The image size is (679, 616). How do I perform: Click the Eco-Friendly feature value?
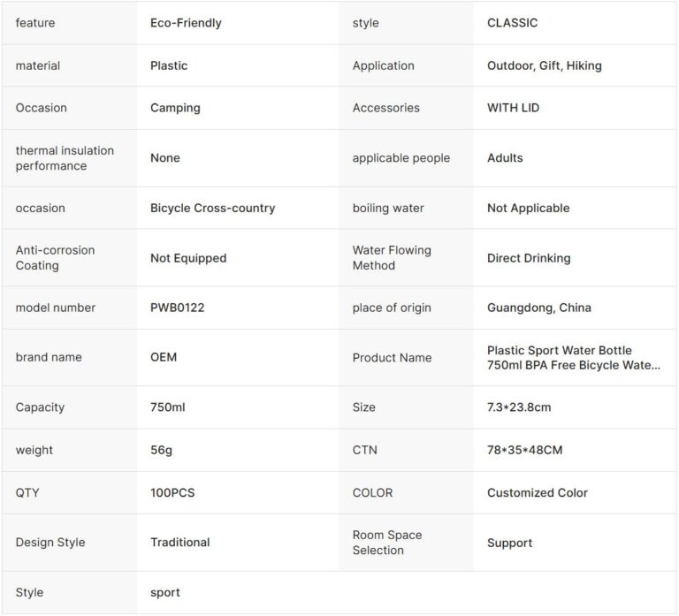coord(186,23)
